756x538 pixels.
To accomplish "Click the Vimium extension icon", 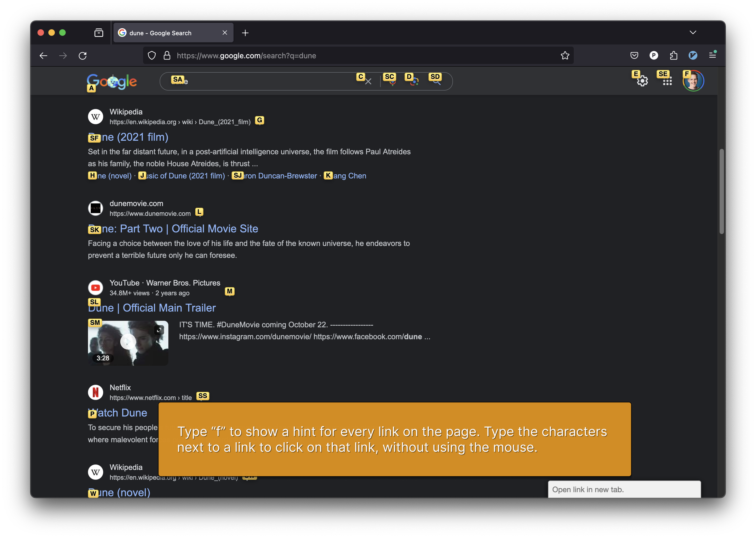I will [x=693, y=56].
